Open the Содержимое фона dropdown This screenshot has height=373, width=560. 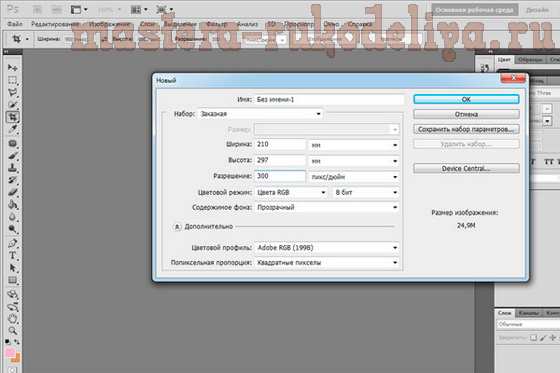tap(327, 207)
